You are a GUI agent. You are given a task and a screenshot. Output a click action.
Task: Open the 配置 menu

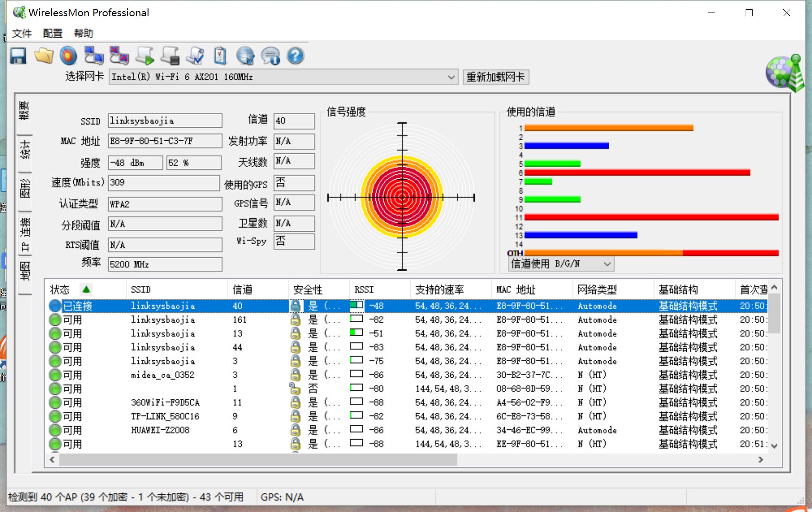point(52,33)
